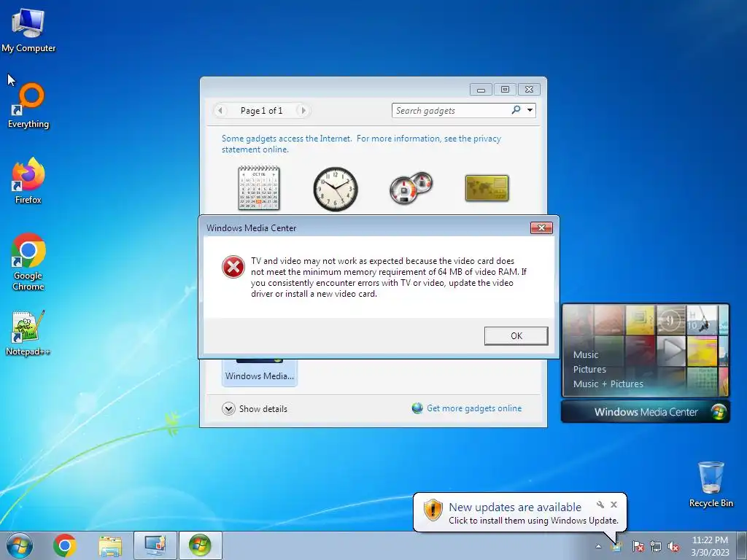Switch to the gadgets gallery taskbar button
Viewport: 747px width, 560px height.
click(155, 545)
